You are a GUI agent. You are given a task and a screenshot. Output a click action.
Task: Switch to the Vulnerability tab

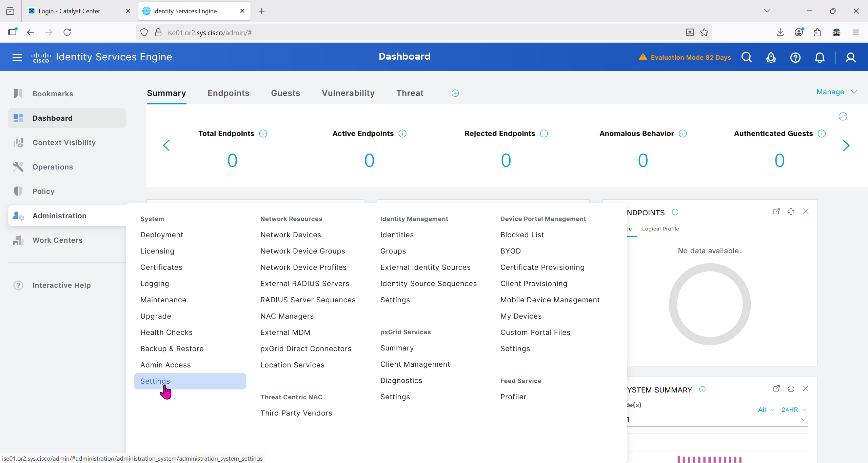[348, 93]
